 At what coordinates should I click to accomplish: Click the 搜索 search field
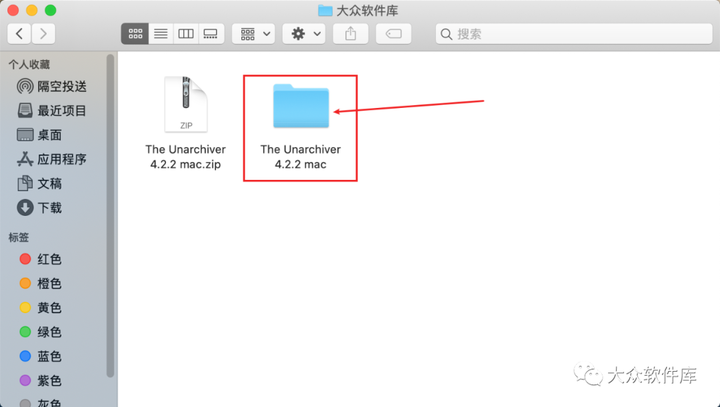click(x=574, y=34)
